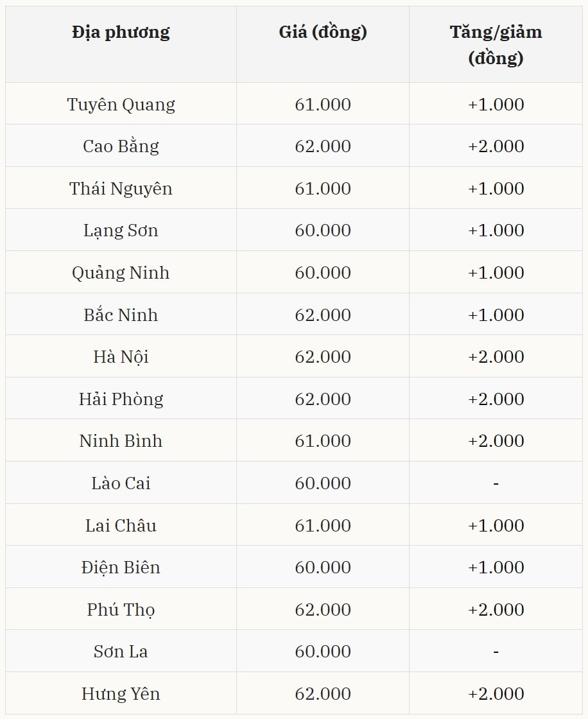Click the price change for Tuyên Quang
This screenshot has height=719, width=588.
tap(496, 105)
